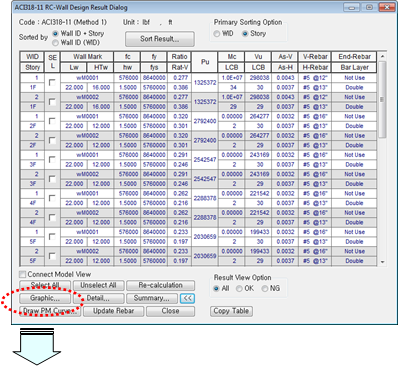Tick SEL checkbox for wM0001 story 1F

(52, 82)
